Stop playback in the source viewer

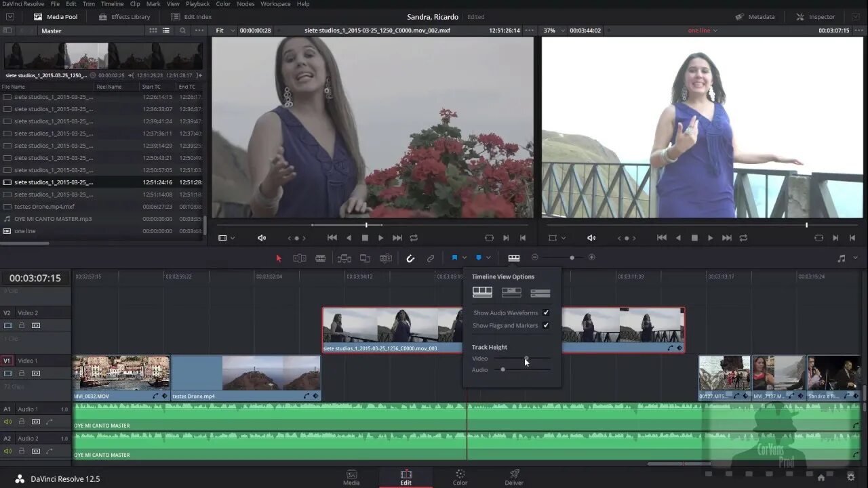pyautogui.click(x=365, y=238)
